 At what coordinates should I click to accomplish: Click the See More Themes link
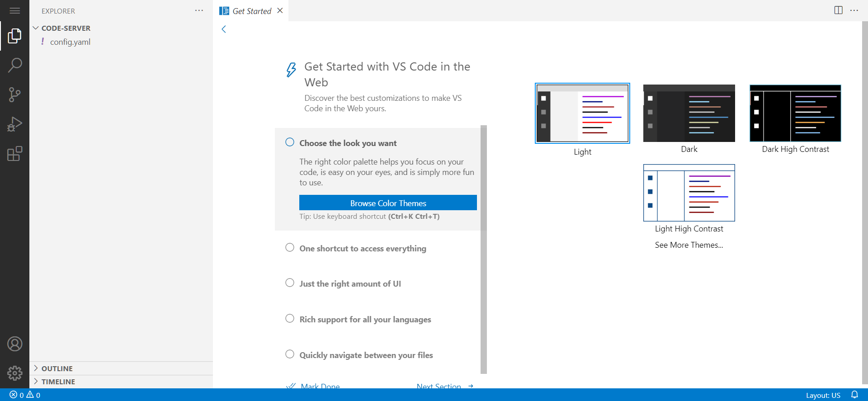[689, 245]
